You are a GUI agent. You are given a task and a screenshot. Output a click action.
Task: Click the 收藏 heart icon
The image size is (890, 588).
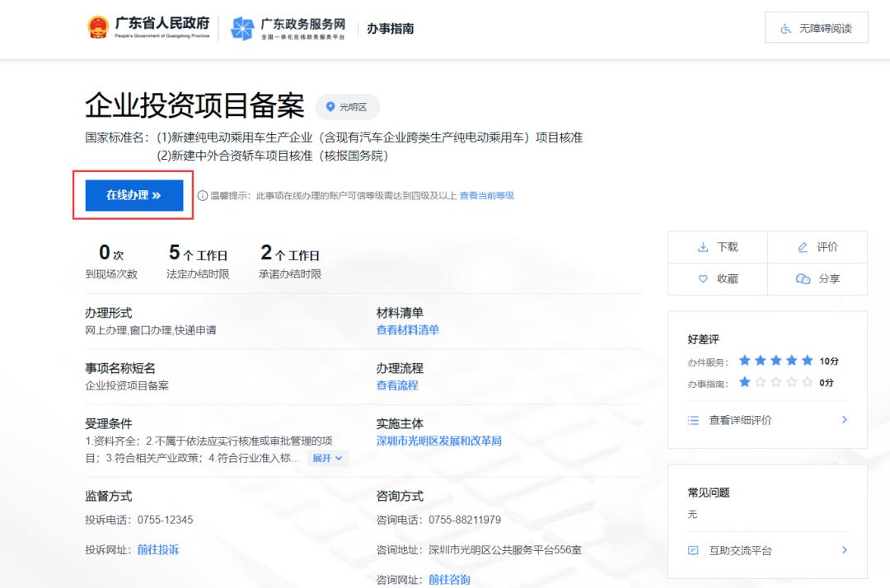pos(703,279)
